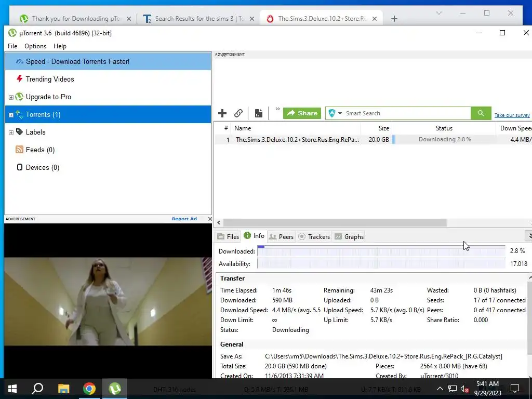The width and height of the screenshot is (532, 399).
Task: Switch to the Graphs tab
Action: (349, 237)
